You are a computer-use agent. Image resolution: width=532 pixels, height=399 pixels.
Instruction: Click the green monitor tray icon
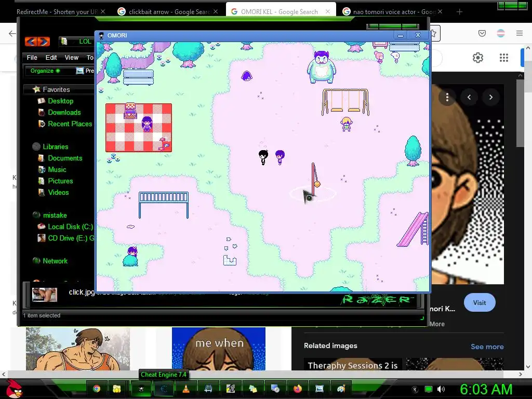(428, 389)
